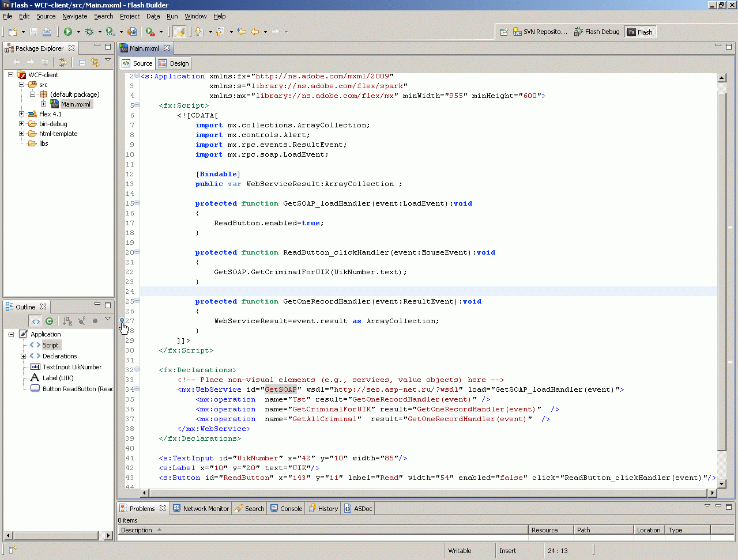This screenshot has height=560, width=738.
Task: Switch editor to Design mode
Action: [174, 63]
